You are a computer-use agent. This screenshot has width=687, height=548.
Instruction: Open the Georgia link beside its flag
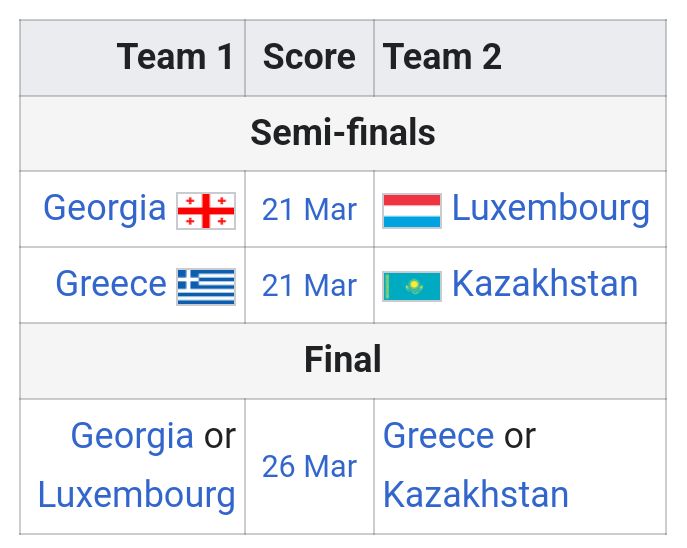(105, 209)
